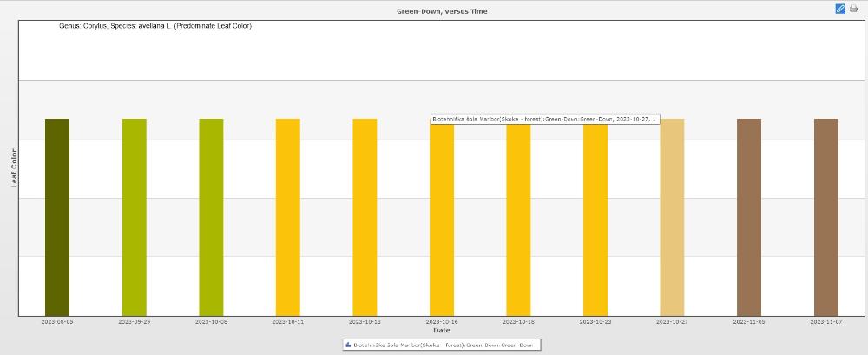Click the pale tan bar for 2023-10-27
Viewport: 868px width, 355px height.
[x=672, y=217]
